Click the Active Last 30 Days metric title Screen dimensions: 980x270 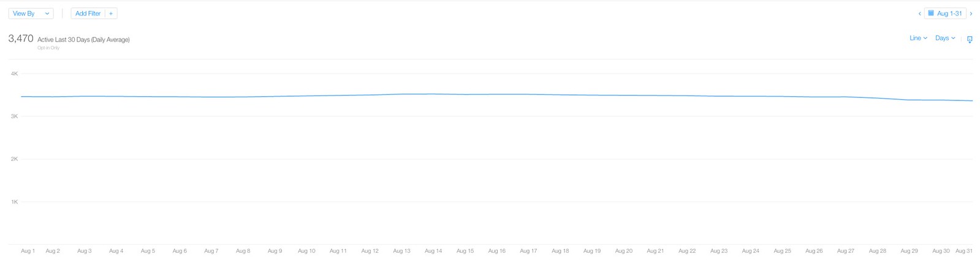pos(83,40)
